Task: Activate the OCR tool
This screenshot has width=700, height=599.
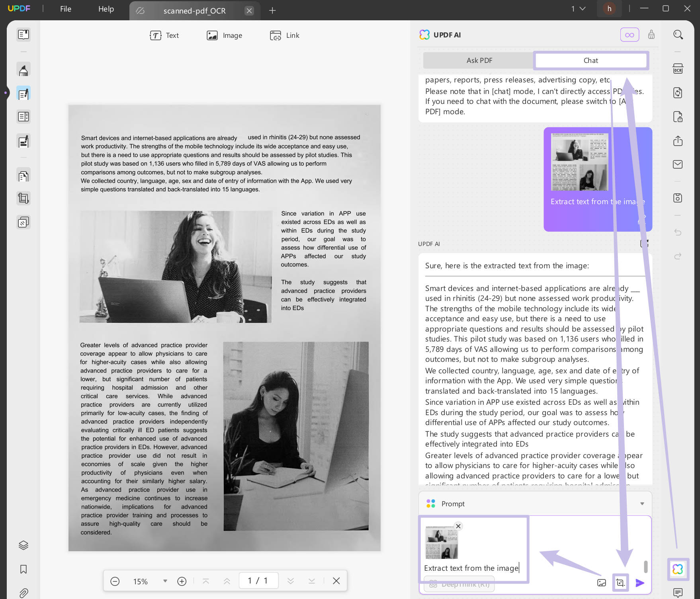Action: [x=678, y=68]
